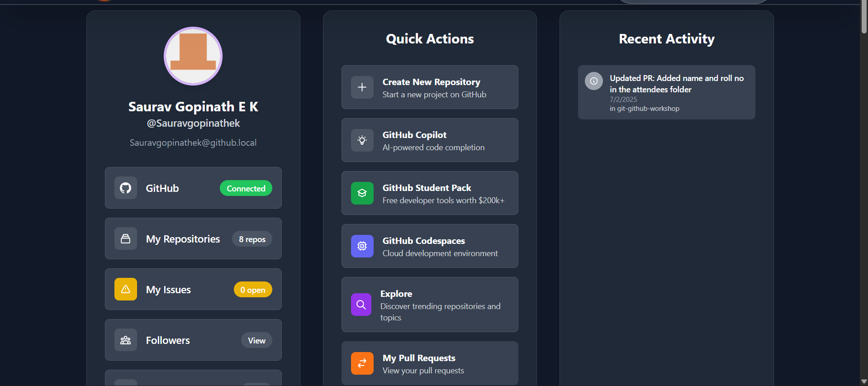Click the Recent Activity heading
This screenshot has height=386, width=868.
666,39
